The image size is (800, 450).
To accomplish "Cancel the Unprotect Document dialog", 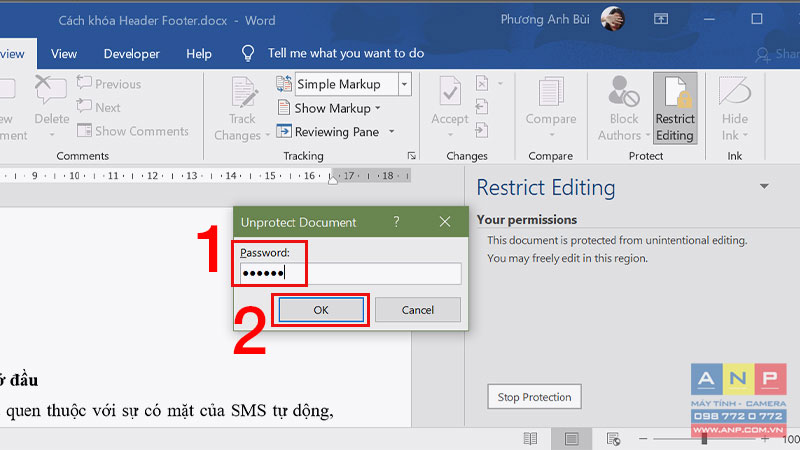I will 417,310.
